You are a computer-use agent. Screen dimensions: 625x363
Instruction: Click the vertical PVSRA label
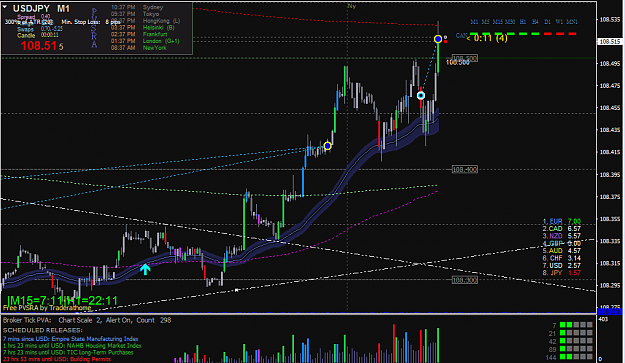tap(94, 28)
